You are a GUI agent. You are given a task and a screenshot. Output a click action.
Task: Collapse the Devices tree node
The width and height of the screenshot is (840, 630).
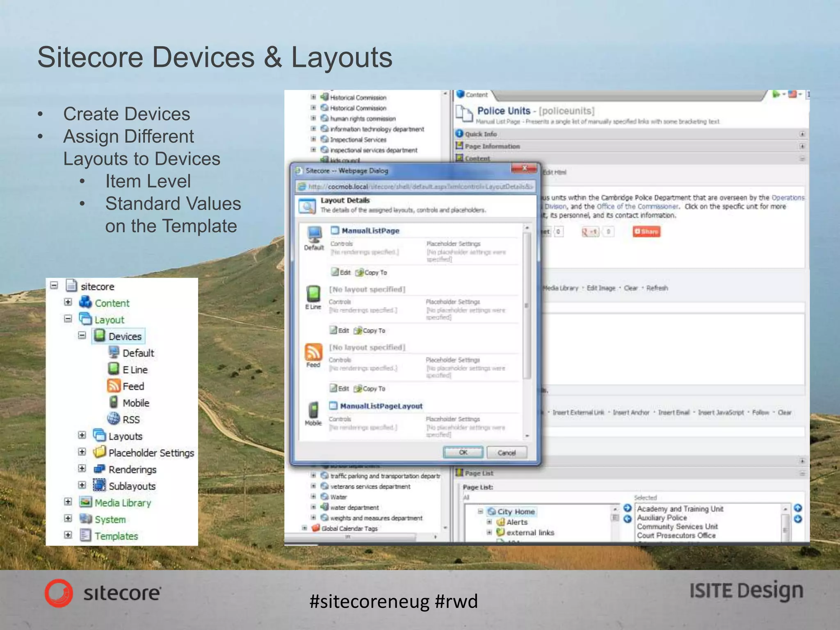(82, 336)
